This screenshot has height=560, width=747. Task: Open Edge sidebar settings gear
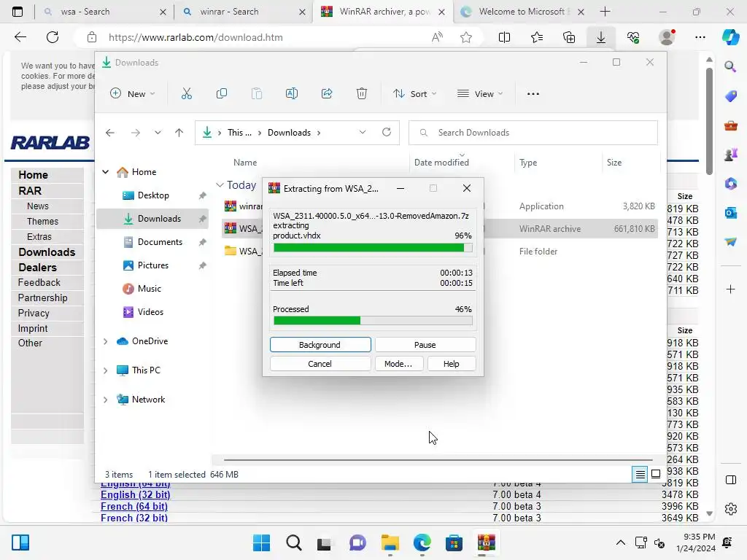pos(730,509)
